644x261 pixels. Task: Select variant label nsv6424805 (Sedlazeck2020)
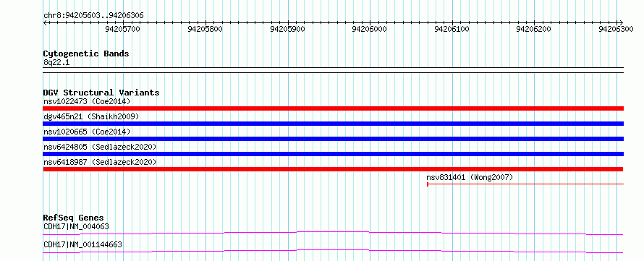point(100,147)
